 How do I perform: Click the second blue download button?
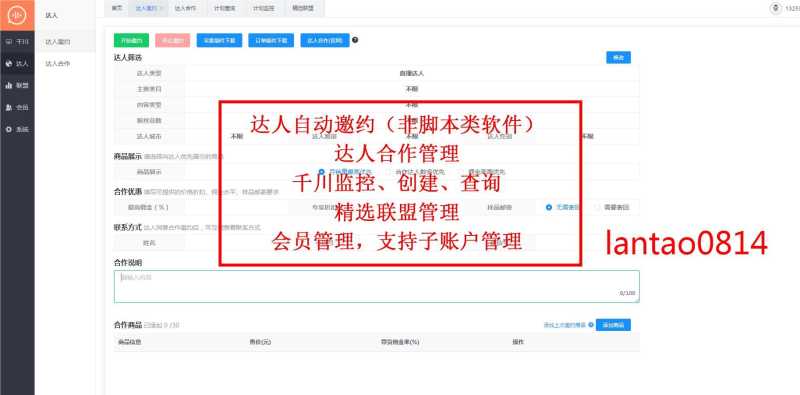coord(271,40)
